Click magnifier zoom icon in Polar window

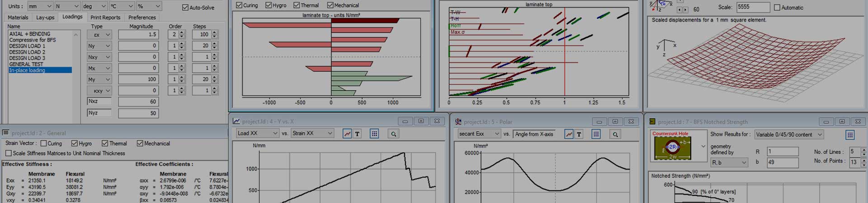615,134
